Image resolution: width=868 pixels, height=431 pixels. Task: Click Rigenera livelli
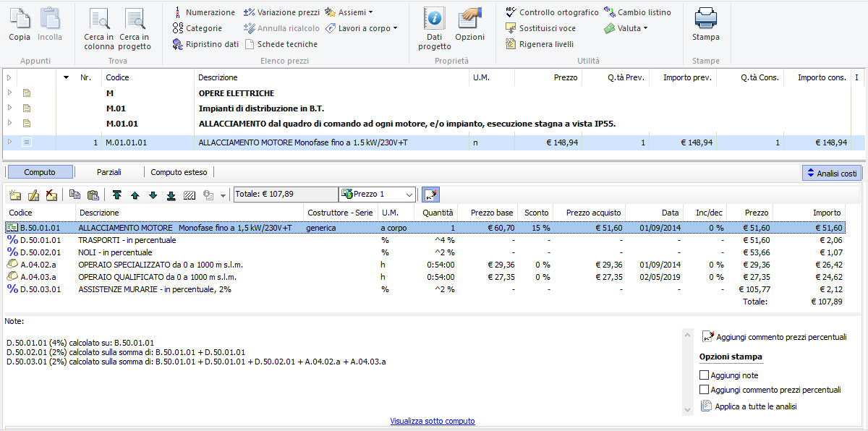point(539,44)
